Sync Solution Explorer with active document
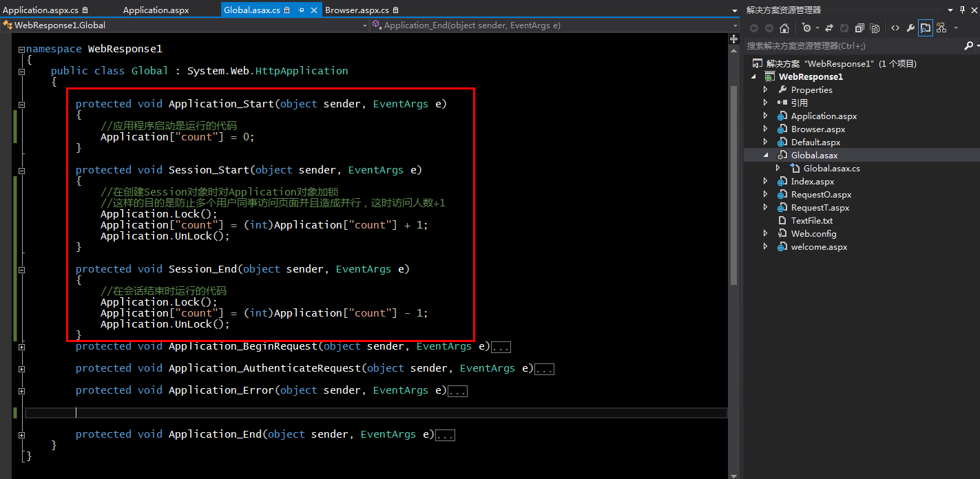Screen dimensions: 980x479 (x=830, y=28)
